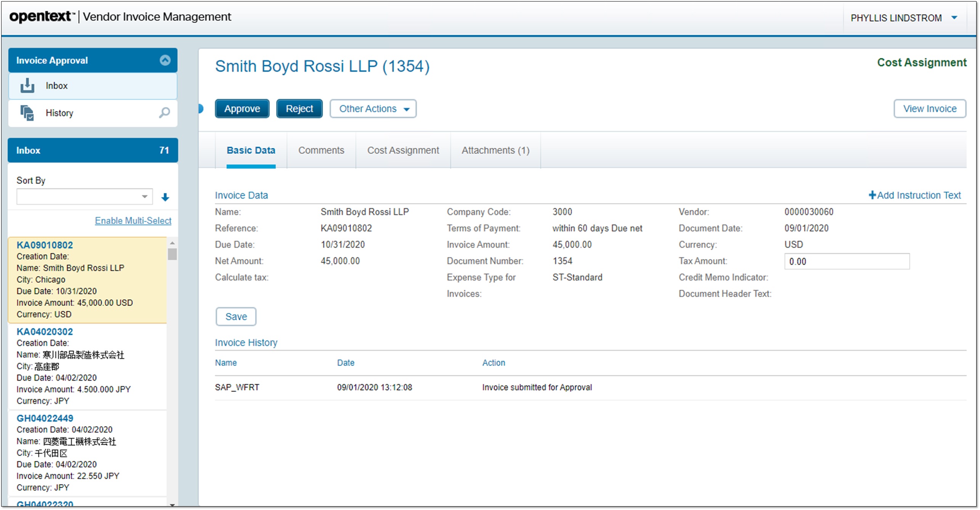Screen dimensions: 980x510
Task: Click the Inbox 71 list header
Action: 93,150
